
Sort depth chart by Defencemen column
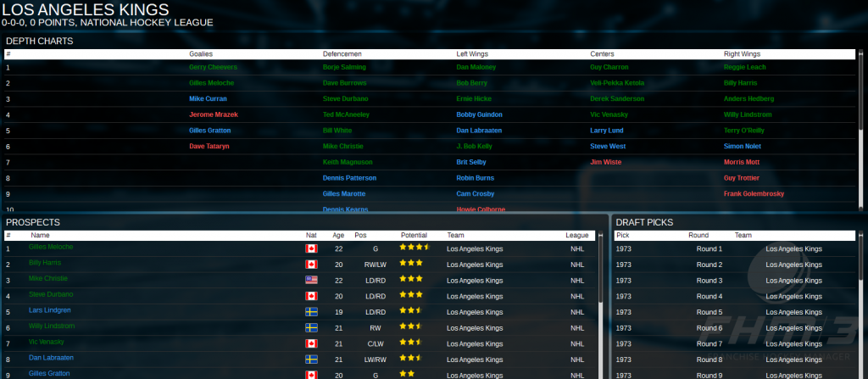(x=342, y=54)
